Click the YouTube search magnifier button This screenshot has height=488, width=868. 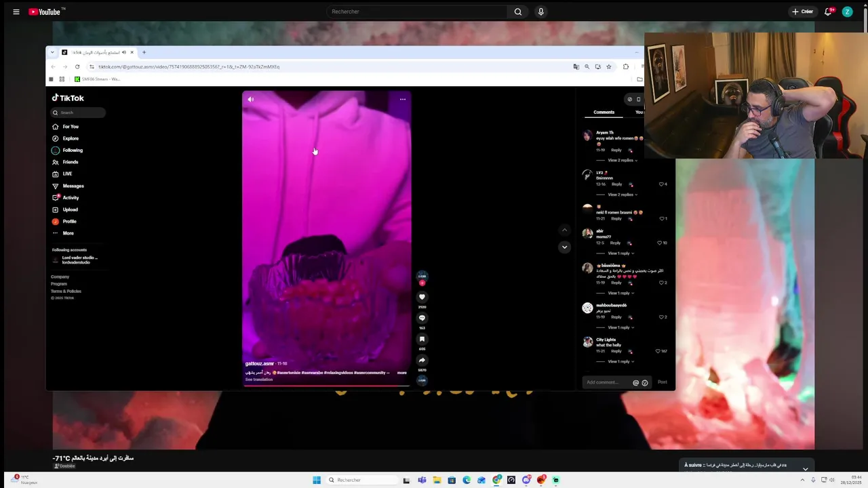518,12
